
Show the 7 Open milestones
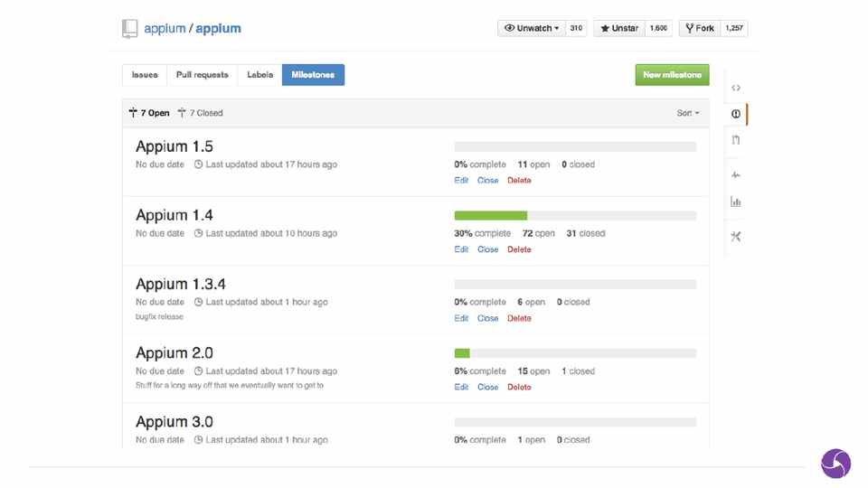149,113
